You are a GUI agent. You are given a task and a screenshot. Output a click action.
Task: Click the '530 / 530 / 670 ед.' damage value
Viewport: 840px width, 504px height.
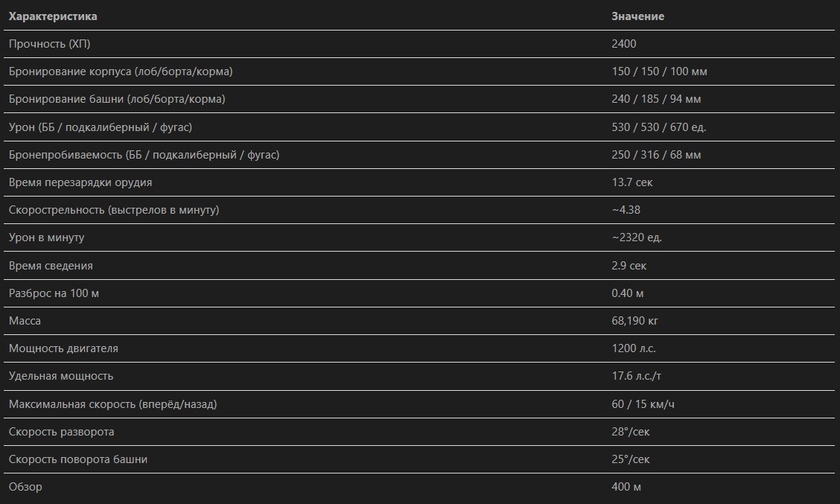[659, 127]
